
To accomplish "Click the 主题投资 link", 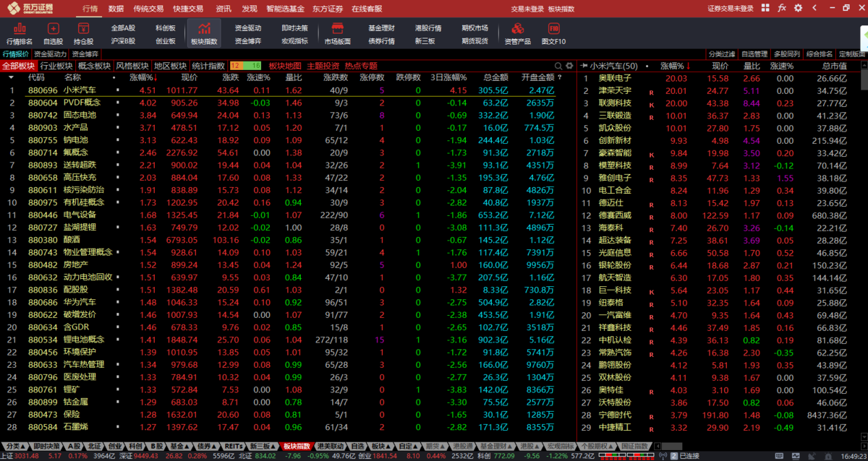I will pyautogui.click(x=323, y=66).
